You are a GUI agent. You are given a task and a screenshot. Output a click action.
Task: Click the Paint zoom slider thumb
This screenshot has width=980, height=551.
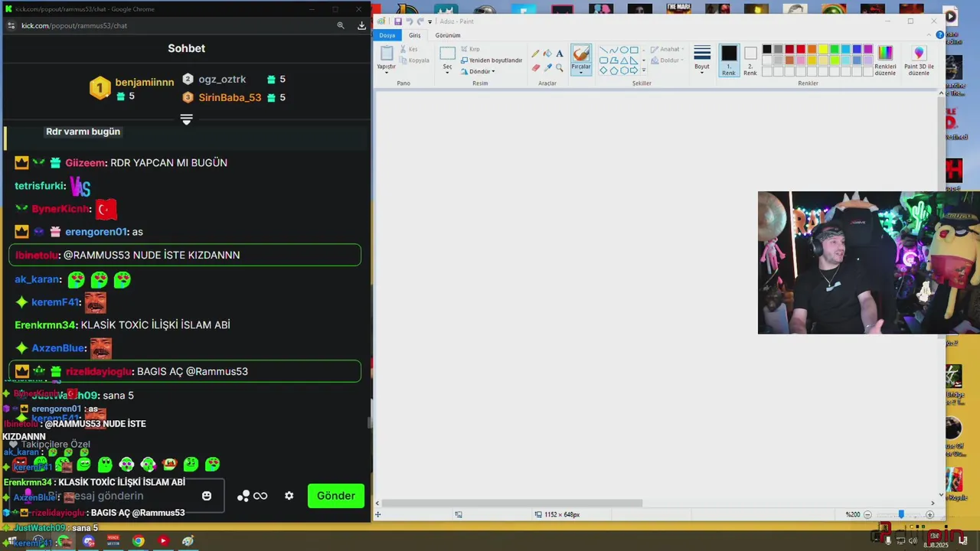pos(901,514)
